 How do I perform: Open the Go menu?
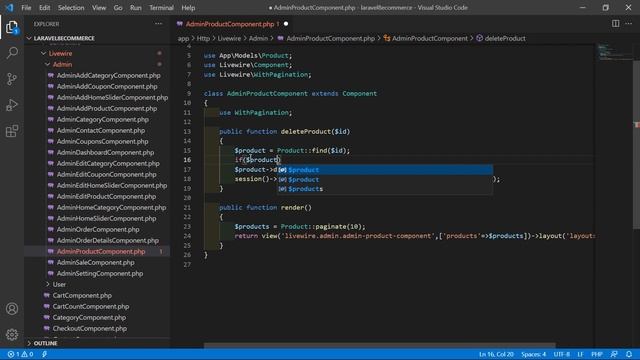coord(118,8)
